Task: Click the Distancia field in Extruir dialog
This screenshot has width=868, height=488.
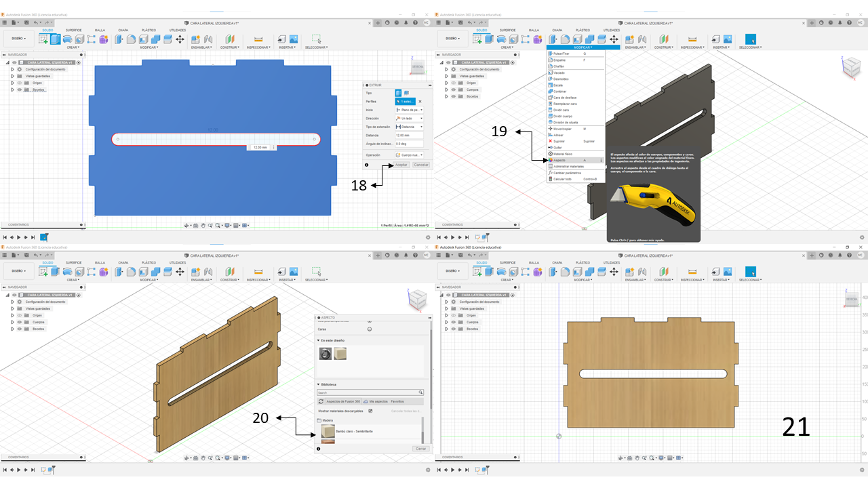Action: pyautogui.click(x=409, y=135)
